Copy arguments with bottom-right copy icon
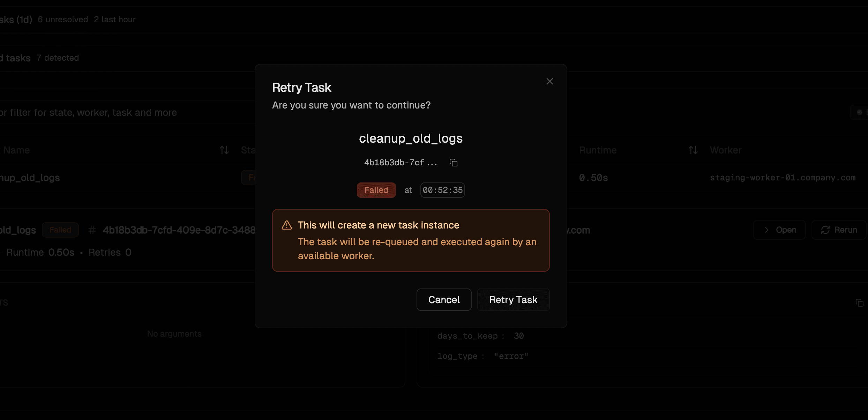The width and height of the screenshot is (868, 420). coord(859,303)
